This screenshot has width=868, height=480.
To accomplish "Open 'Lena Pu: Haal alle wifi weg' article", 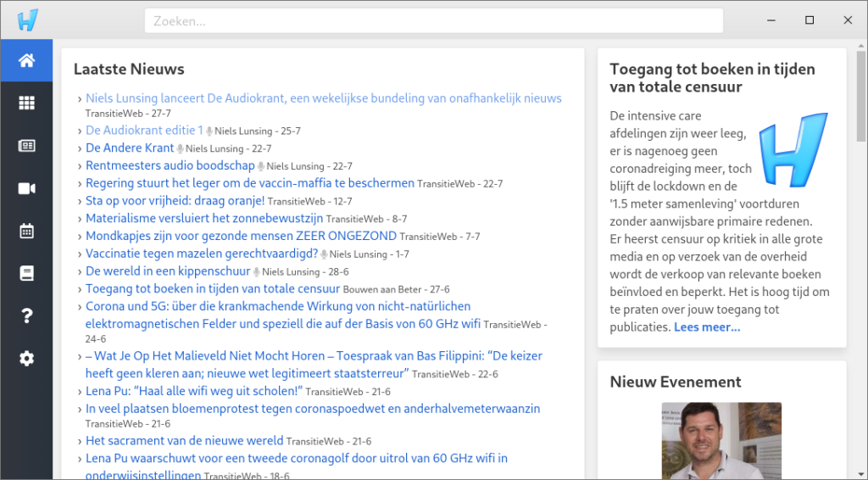I will 193,391.
